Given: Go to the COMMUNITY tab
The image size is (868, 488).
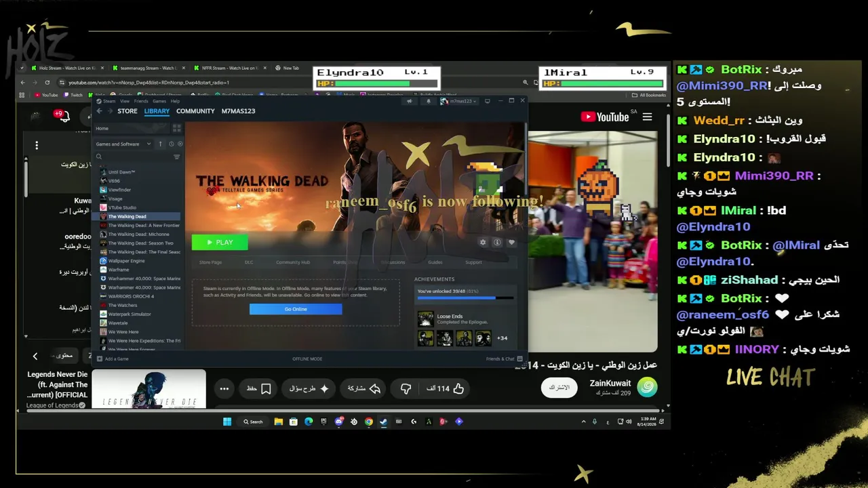Looking at the screenshot, I should (x=195, y=111).
